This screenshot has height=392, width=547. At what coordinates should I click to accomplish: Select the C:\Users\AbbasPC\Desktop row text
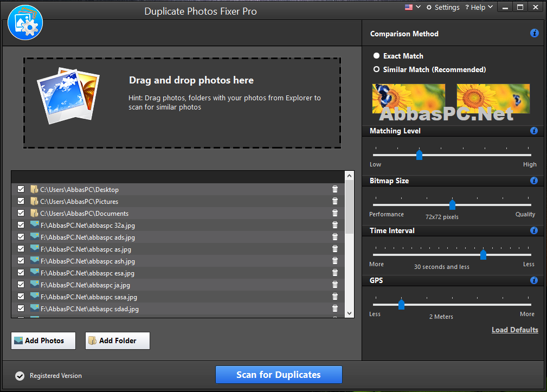80,190
